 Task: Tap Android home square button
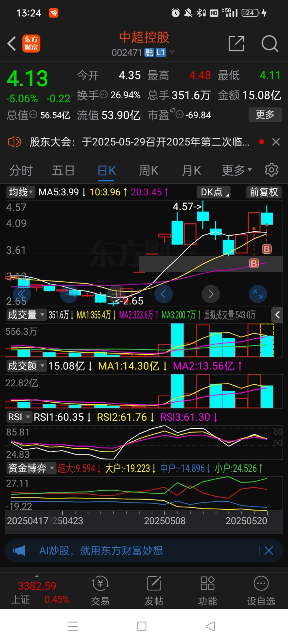click(142, 626)
